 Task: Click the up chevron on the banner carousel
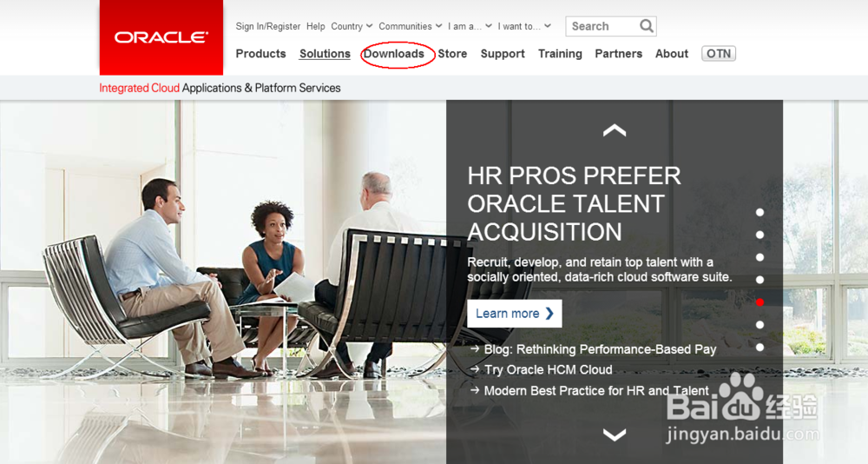click(x=615, y=131)
